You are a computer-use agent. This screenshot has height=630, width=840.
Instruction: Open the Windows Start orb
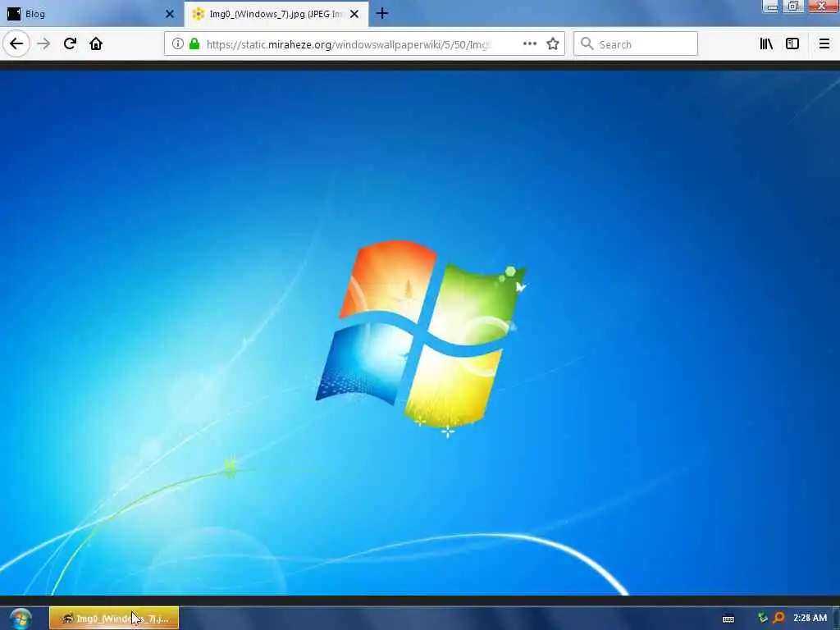coord(21,619)
